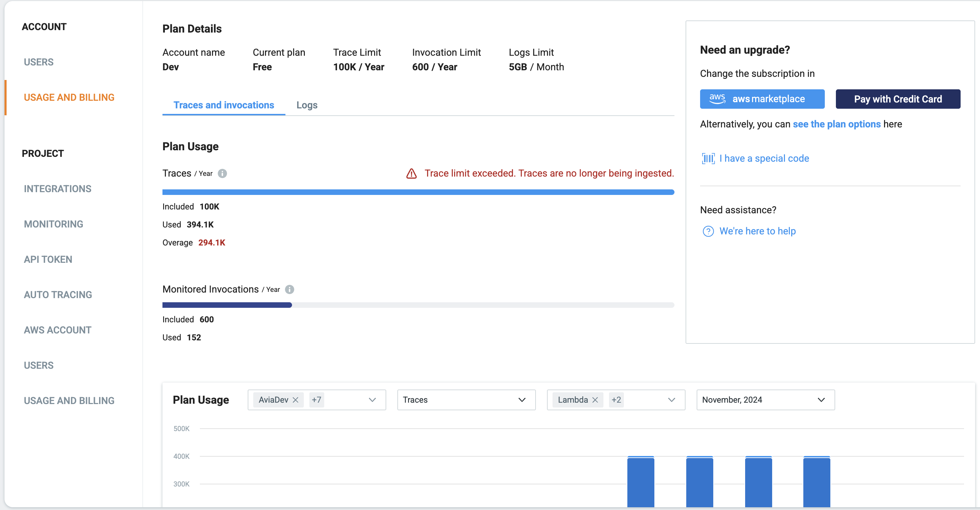The height and width of the screenshot is (510, 980).
Task: Switch to the Logs tab
Action: tap(307, 105)
